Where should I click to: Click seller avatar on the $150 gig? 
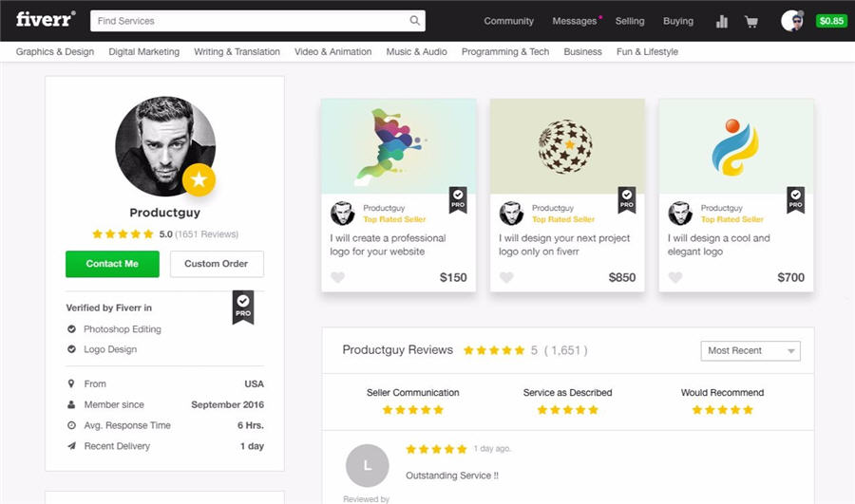tap(342, 213)
